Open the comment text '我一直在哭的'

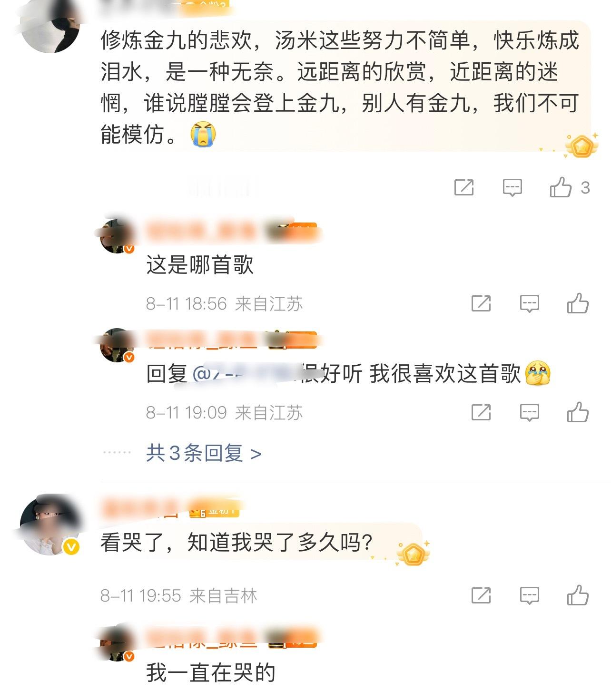click(211, 673)
